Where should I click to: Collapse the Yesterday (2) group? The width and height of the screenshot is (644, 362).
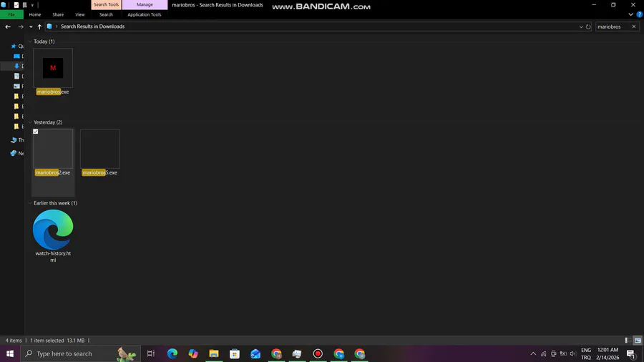30,122
